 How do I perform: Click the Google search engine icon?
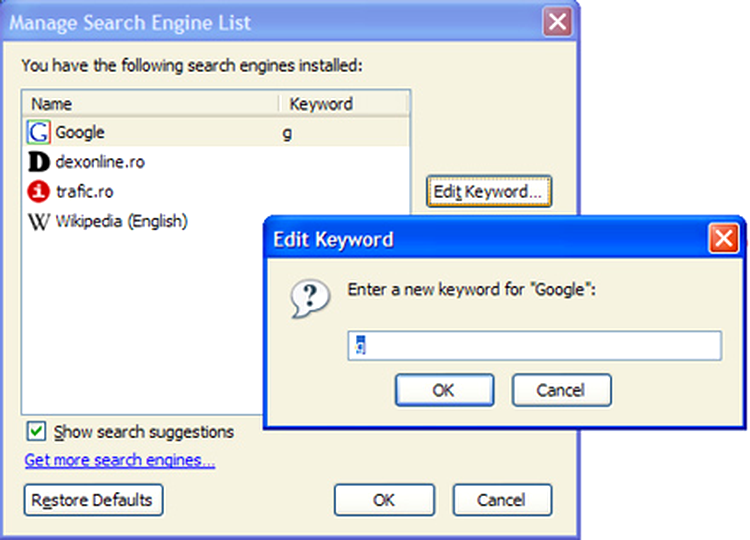(x=38, y=132)
